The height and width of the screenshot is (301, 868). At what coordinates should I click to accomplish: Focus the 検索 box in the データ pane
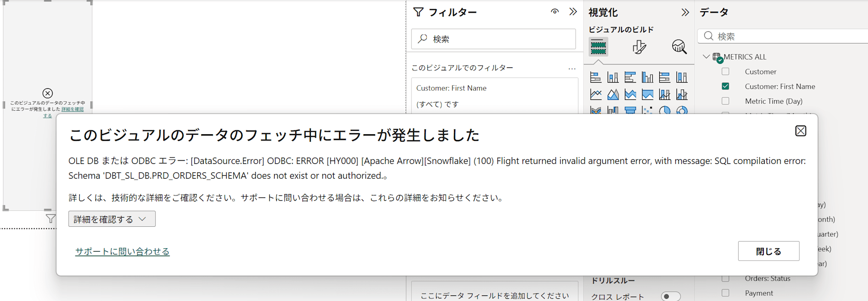click(x=783, y=36)
